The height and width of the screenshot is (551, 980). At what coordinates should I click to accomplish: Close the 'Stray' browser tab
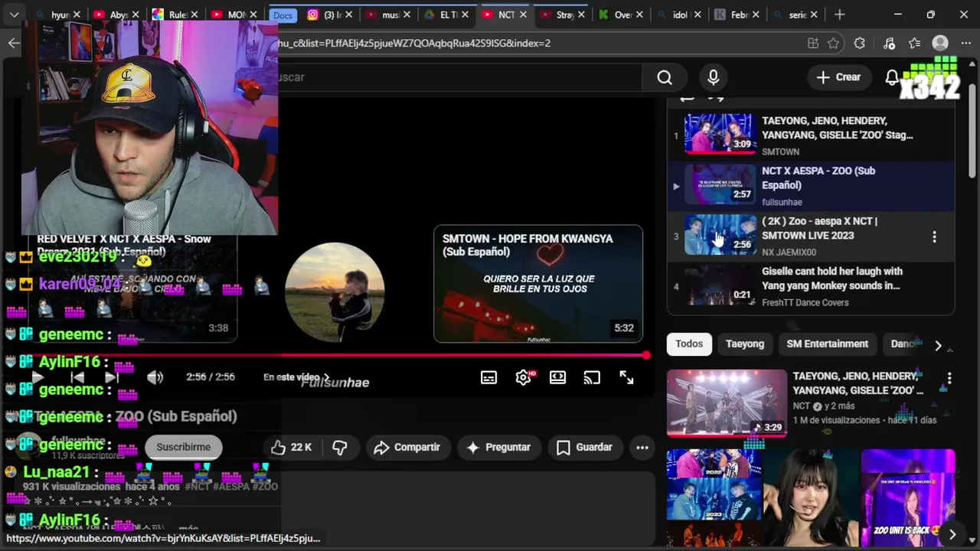[x=582, y=15]
